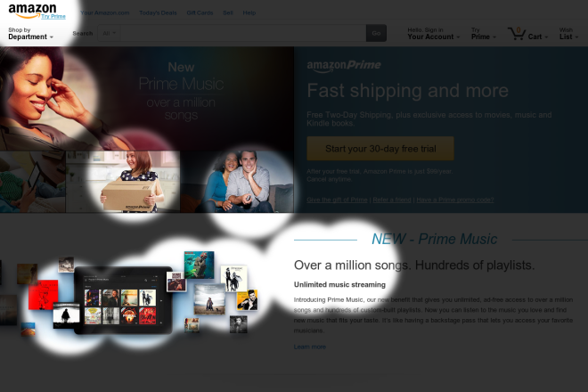Click the Amazon logo

point(32,11)
